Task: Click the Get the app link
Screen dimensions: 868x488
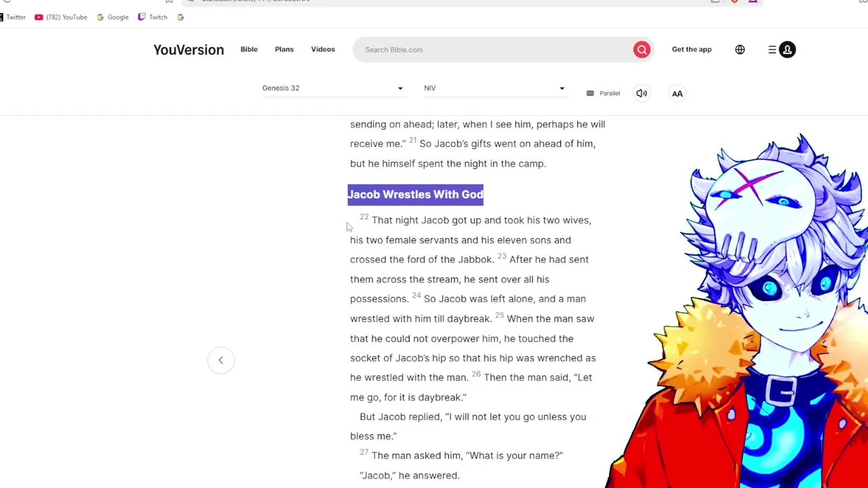Action: point(692,49)
